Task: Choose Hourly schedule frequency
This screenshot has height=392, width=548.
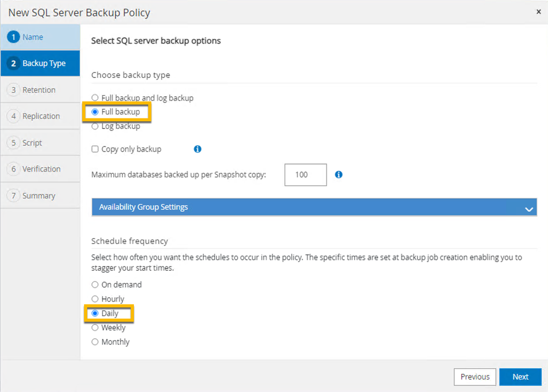Action: click(x=95, y=299)
